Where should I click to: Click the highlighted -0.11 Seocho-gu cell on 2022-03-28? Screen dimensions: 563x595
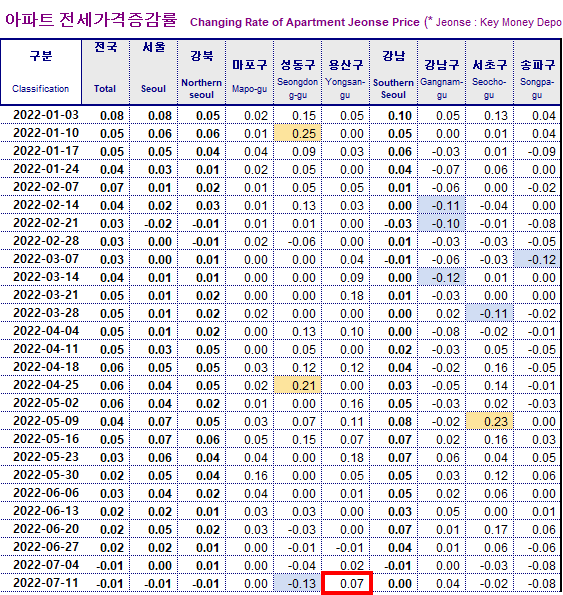tap(490, 313)
